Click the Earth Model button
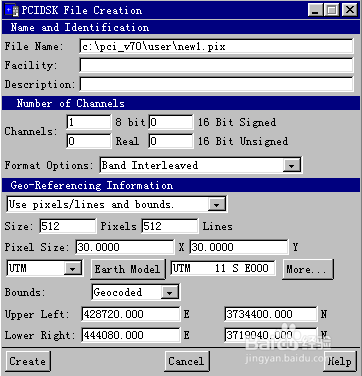The image size is (362, 376). tap(128, 269)
